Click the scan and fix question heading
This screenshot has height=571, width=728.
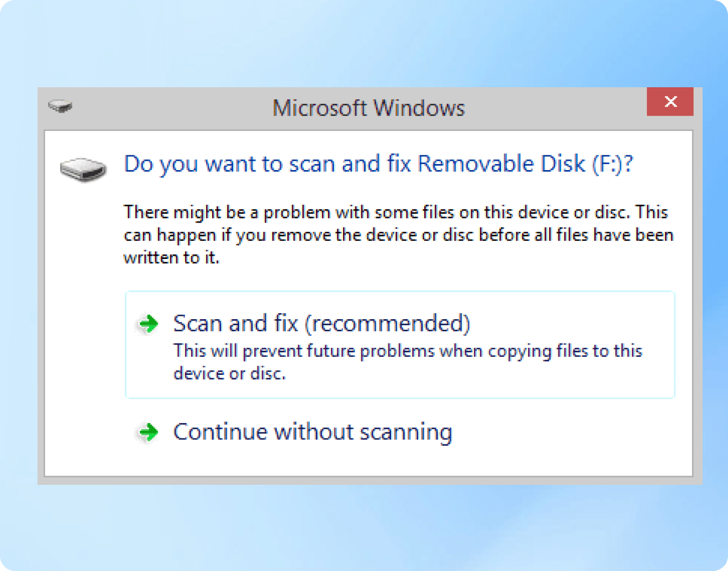[x=378, y=164]
